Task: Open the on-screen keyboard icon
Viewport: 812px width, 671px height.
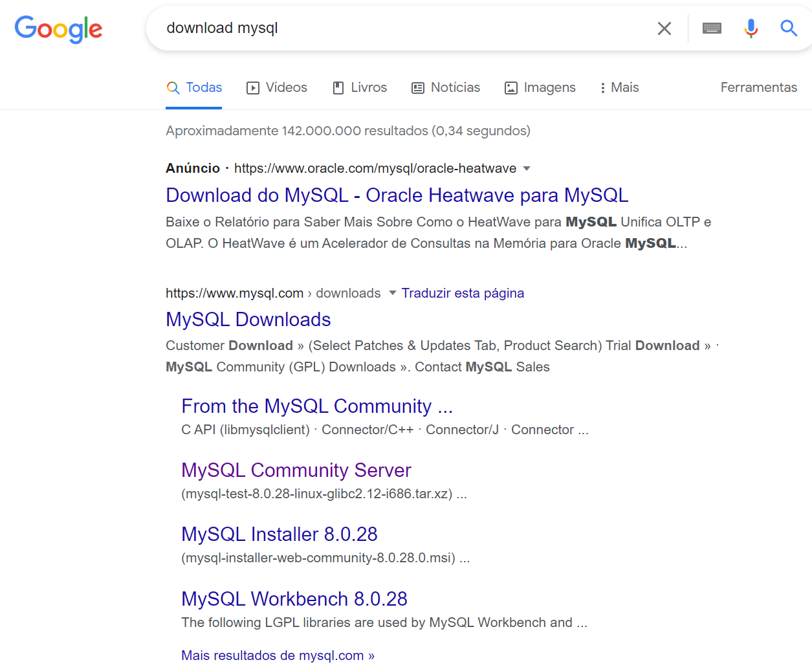Action: tap(712, 28)
